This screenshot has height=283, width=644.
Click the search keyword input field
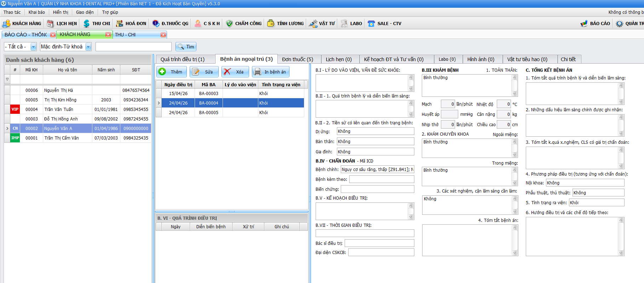click(133, 47)
